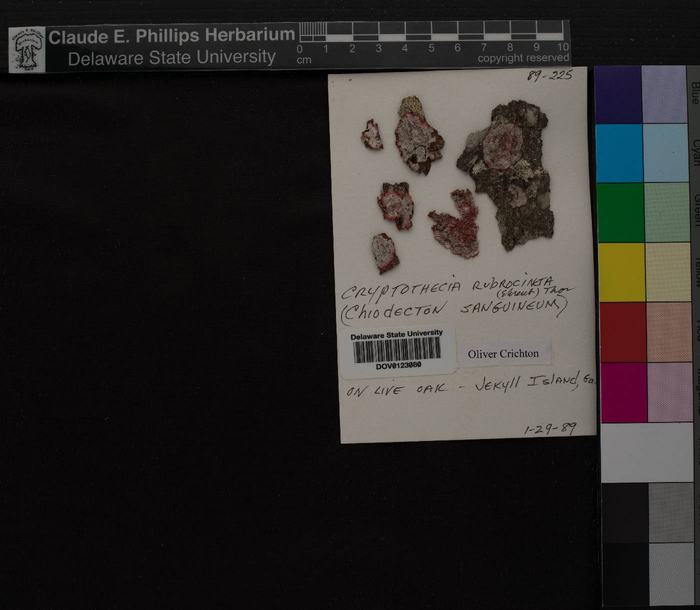Click the handwritten 'Jekyll Island, Ga.' locality
The height and width of the screenshot is (610, 700).
[x=535, y=383]
